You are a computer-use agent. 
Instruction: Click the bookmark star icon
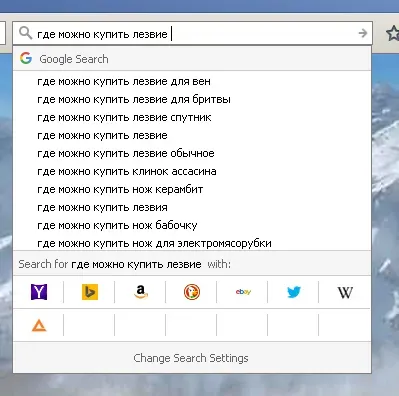click(x=393, y=33)
